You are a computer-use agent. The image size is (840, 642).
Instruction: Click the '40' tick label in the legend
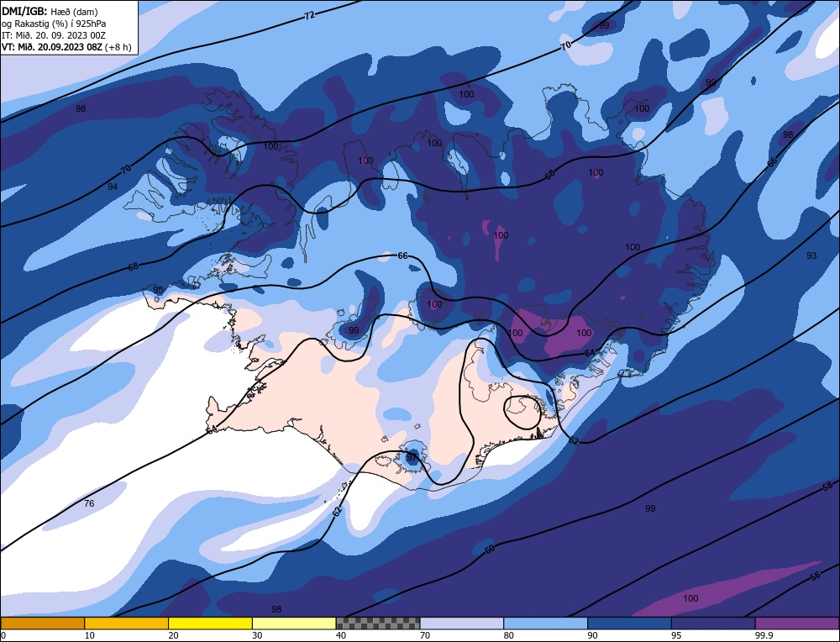(x=341, y=635)
